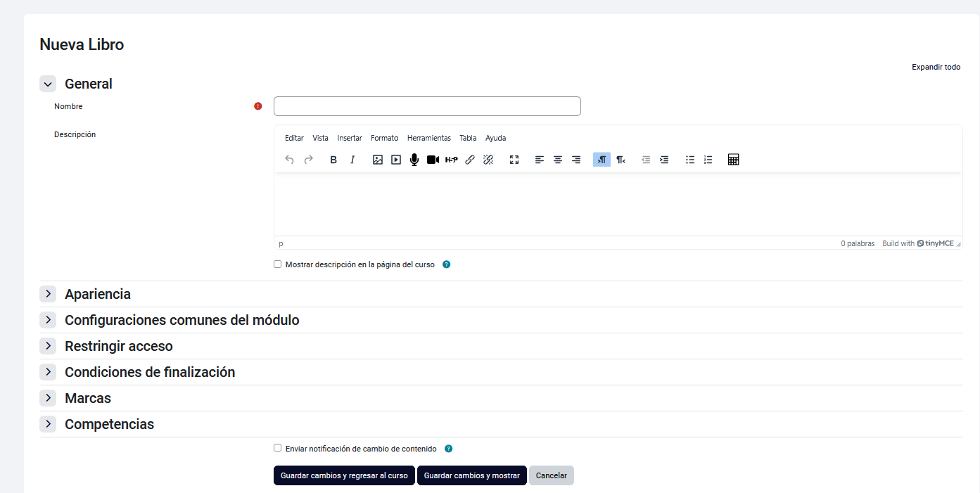
Task: Toggle fullscreen mode in the editor
Action: [514, 160]
